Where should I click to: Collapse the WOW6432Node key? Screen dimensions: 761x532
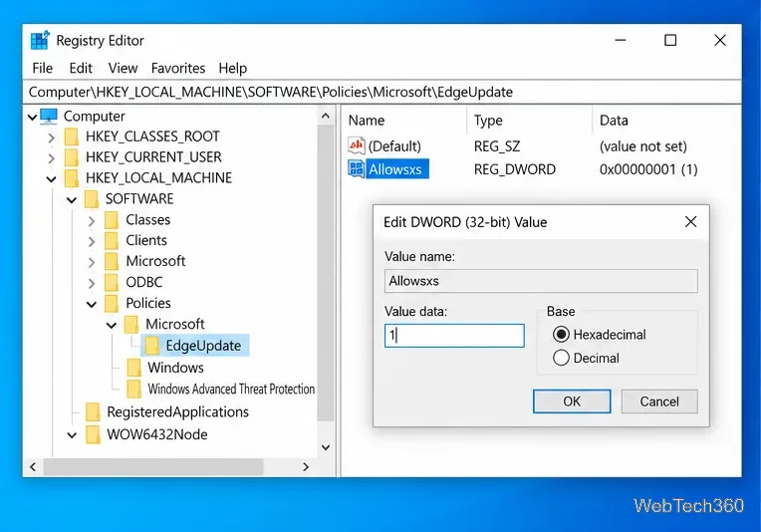pyautogui.click(x=72, y=435)
